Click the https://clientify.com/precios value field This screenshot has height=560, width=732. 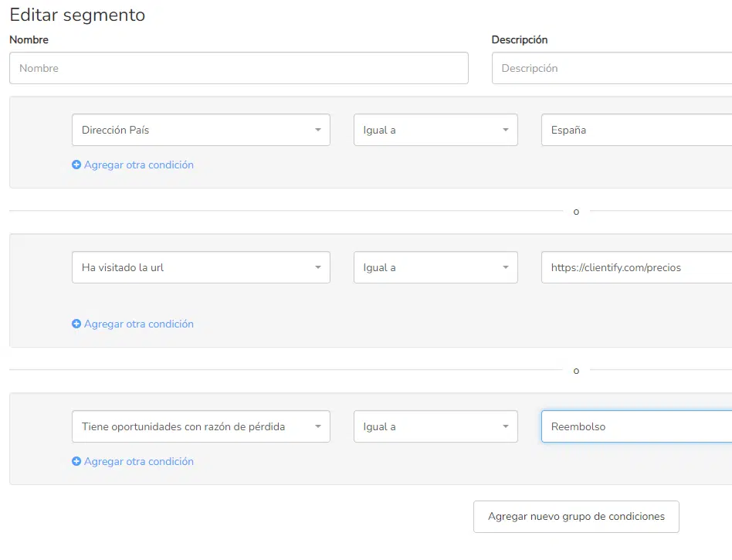pyautogui.click(x=637, y=267)
